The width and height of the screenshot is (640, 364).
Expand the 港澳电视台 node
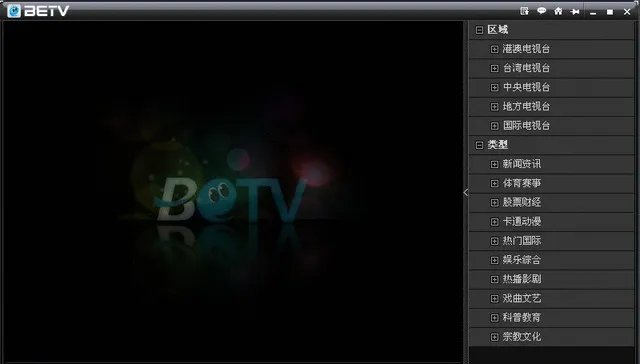[x=494, y=49]
